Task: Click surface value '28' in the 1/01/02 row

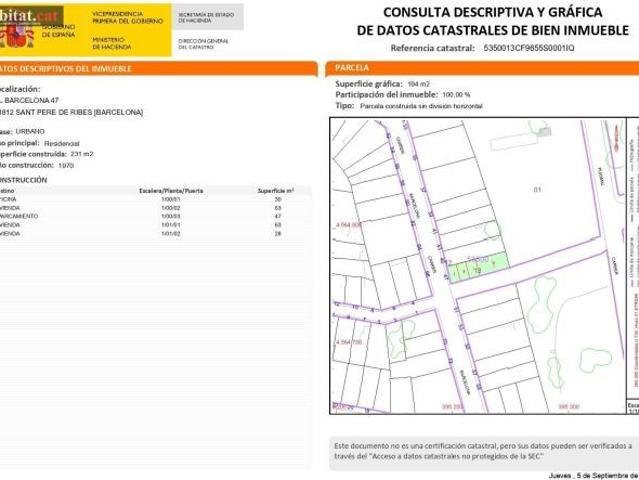Action: (278, 234)
